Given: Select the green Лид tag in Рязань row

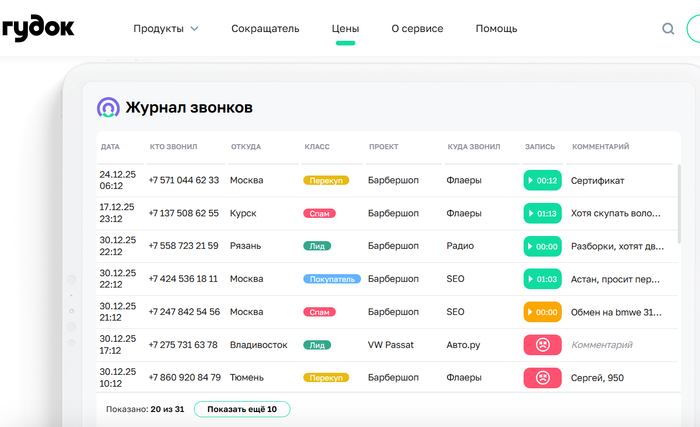Looking at the screenshot, I should pos(317,246).
